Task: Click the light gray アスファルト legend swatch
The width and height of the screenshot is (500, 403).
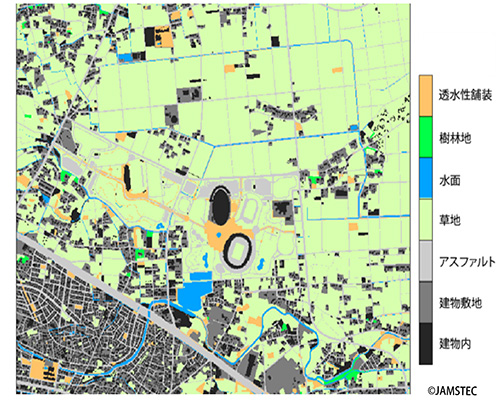Action: 426,261
